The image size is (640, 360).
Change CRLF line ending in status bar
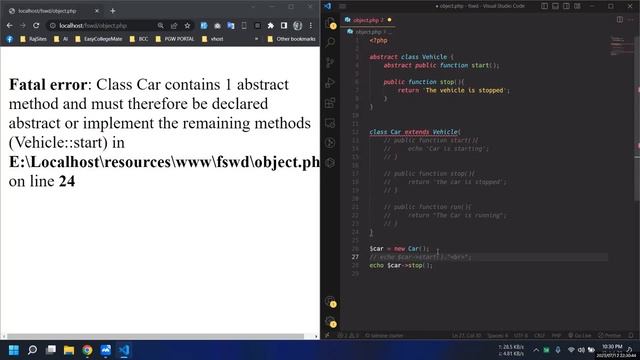540,336
